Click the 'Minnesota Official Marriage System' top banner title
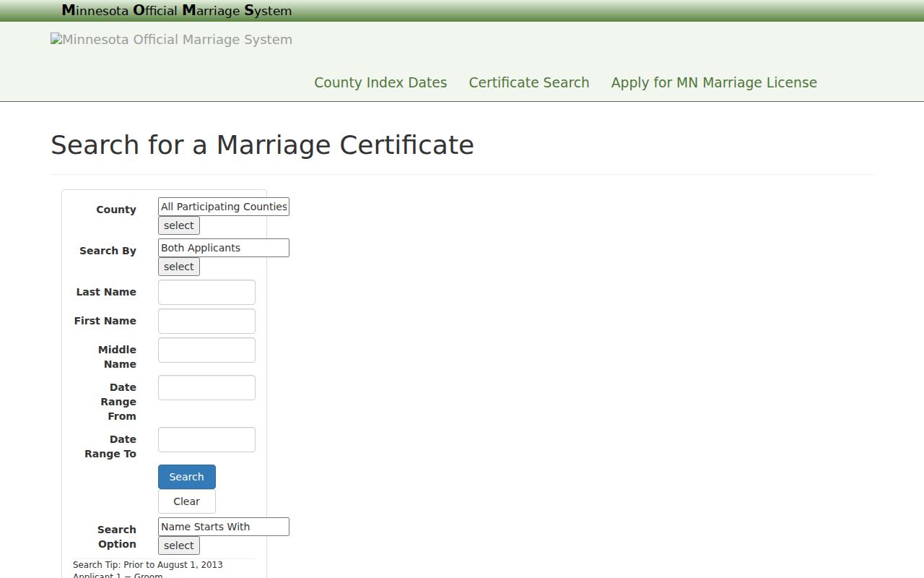This screenshot has height=578, width=924. [x=177, y=11]
